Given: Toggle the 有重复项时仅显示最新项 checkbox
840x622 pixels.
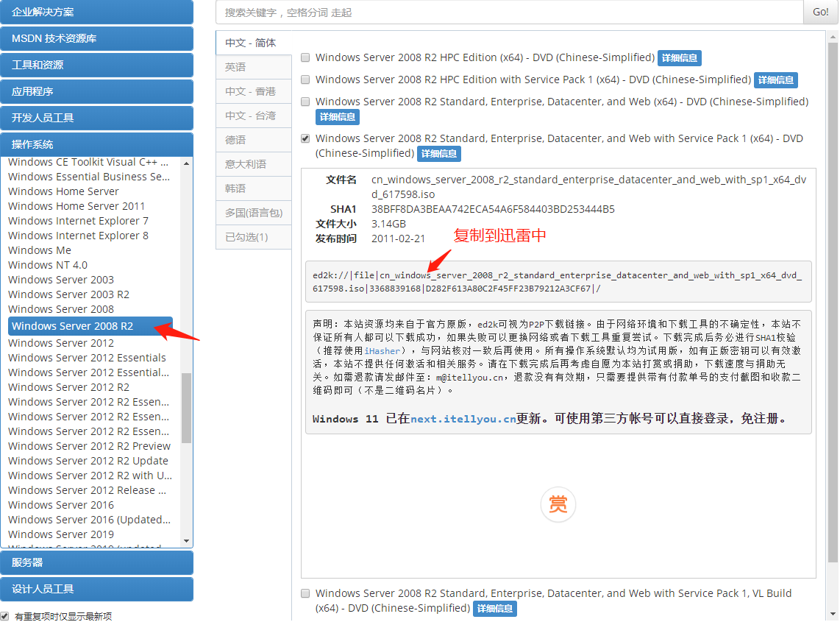Looking at the screenshot, I should pos(5,616).
